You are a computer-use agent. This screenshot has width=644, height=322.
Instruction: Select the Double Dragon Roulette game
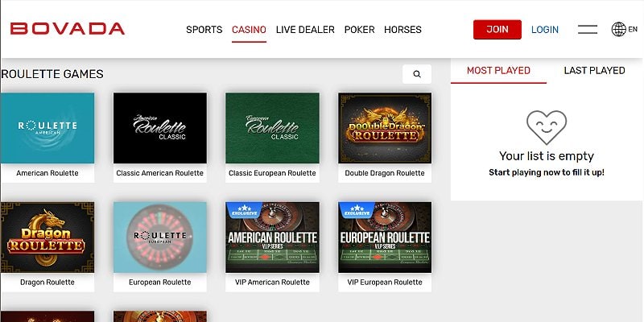click(384, 128)
